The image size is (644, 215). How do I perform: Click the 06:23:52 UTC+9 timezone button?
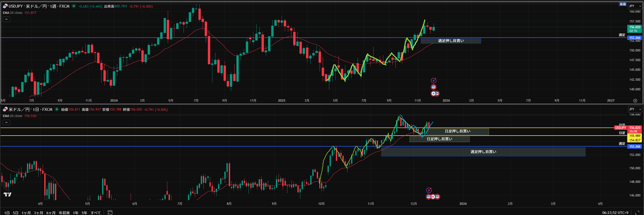coord(615,213)
